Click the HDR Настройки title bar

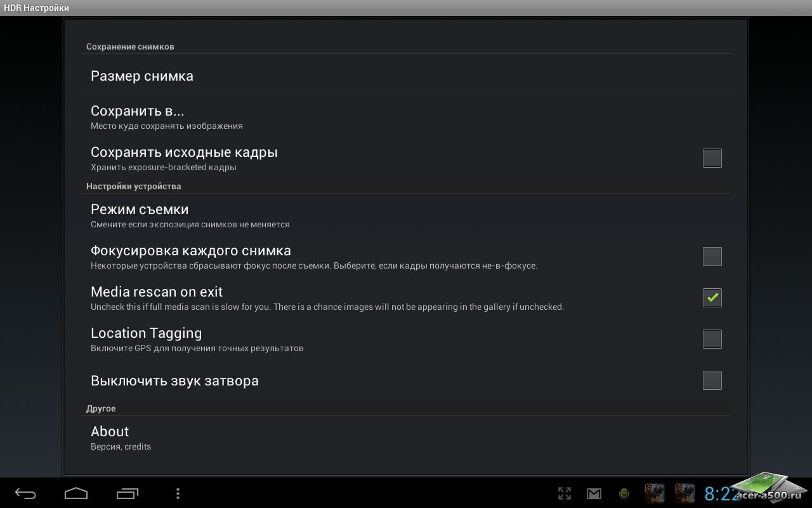[x=37, y=8]
